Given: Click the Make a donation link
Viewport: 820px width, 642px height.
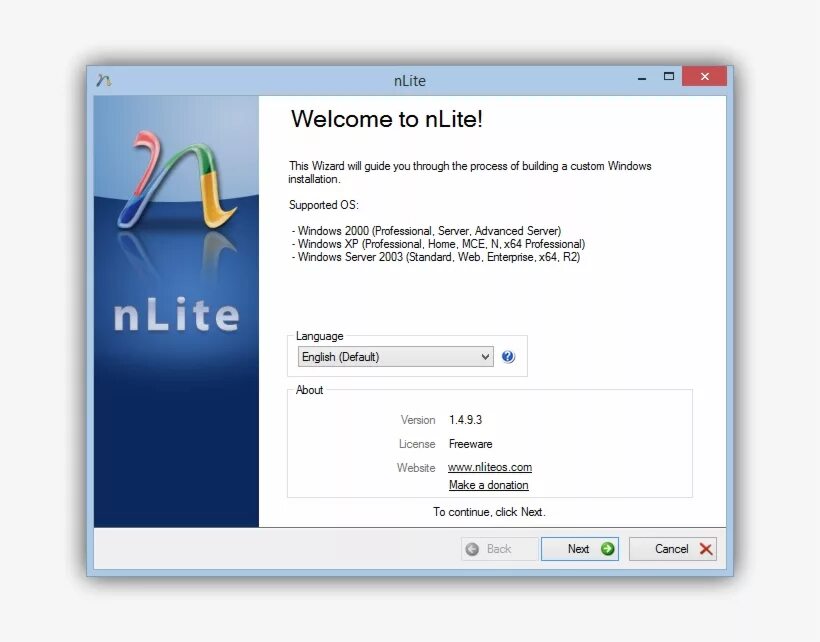Looking at the screenshot, I should (488, 485).
